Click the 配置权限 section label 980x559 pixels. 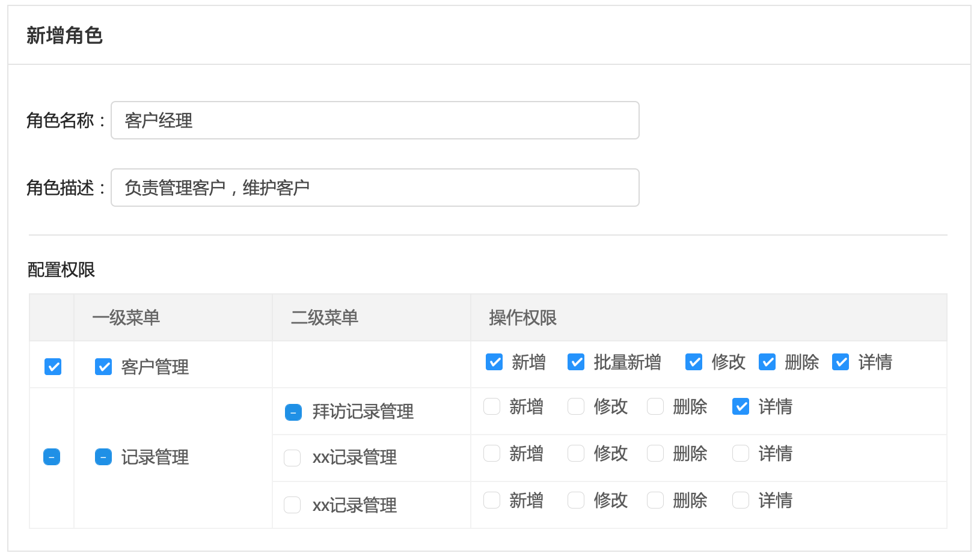pos(61,269)
